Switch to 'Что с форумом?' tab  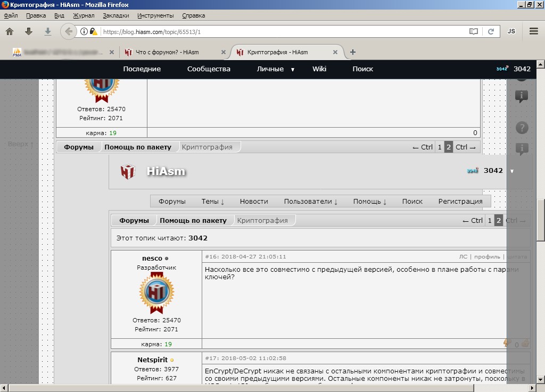(168, 52)
